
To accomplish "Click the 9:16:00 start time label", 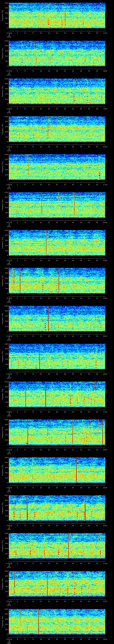I will (9, 33).
